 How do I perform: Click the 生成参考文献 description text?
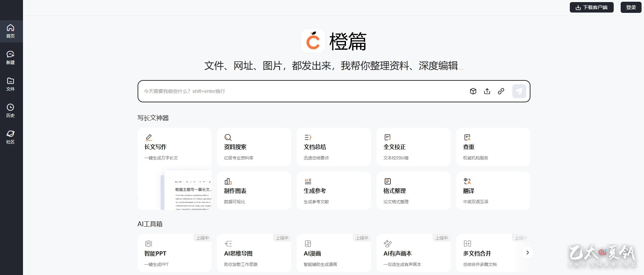coord(316,202)
